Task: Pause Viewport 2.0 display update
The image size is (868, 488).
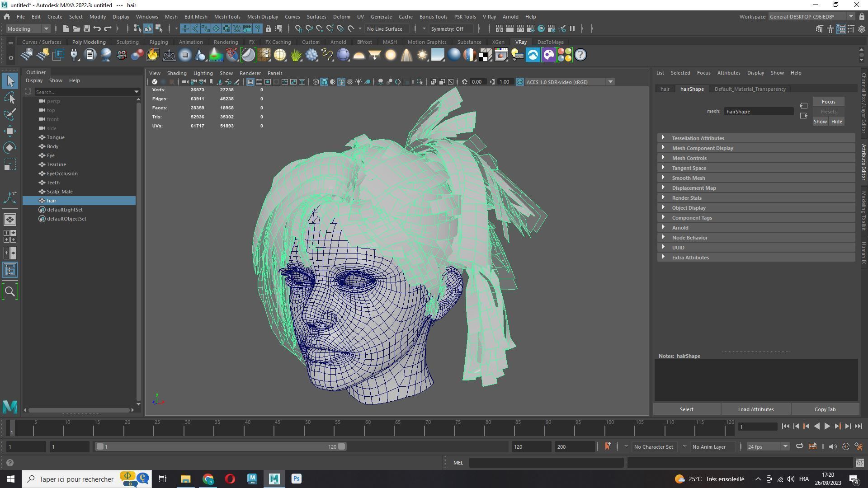Action: pyautogui.click(x=572, y=28)
